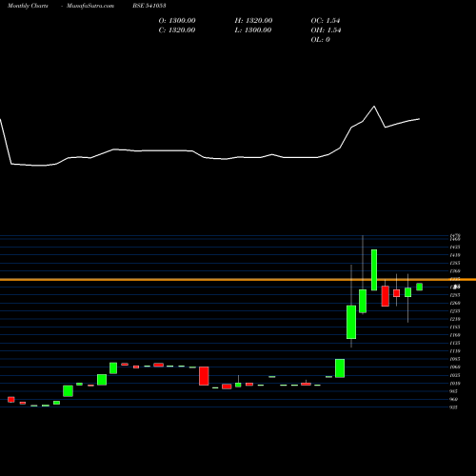Click the orange horizontal price line
The image size is (476, 476).
[x=238, y=280]
